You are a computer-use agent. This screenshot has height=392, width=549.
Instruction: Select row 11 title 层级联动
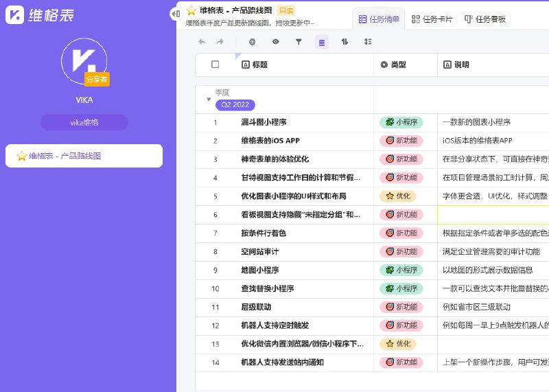point(256,308)
